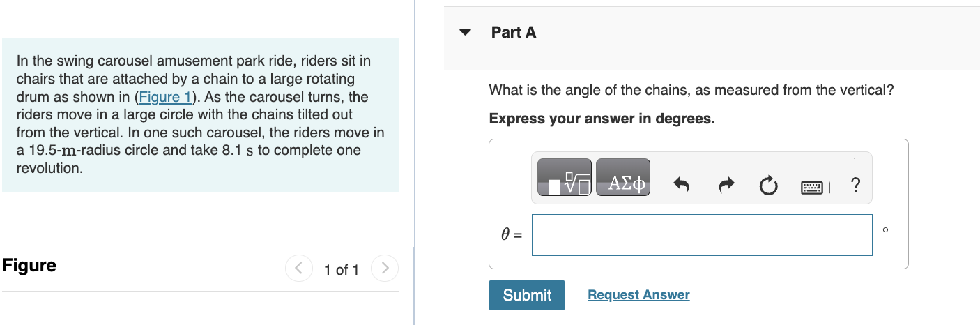980x325 pixels.
Task: Click the '1 of 1' figure counter
Action: pyautogui.click(x=342, y=270)
